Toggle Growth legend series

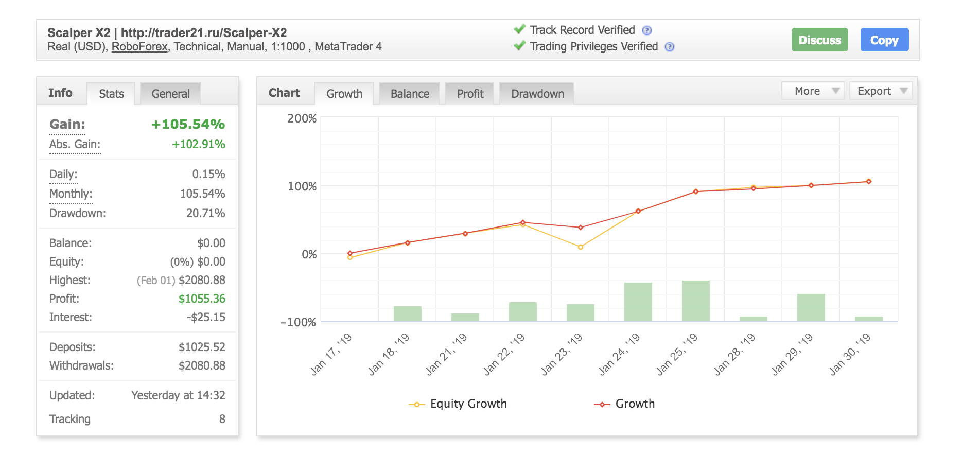(x=624, y=404)
